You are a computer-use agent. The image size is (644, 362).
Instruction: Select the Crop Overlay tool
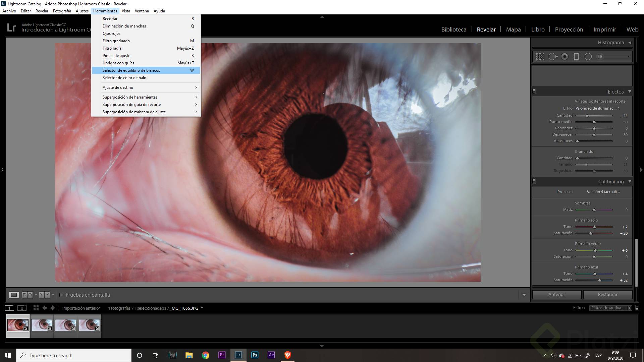click(x=110, y=18)
